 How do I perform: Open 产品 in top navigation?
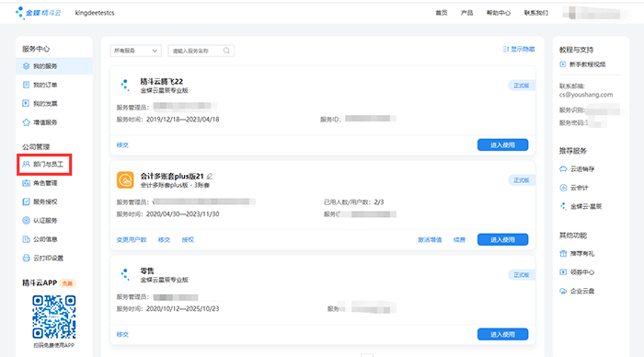coord(467,13)
